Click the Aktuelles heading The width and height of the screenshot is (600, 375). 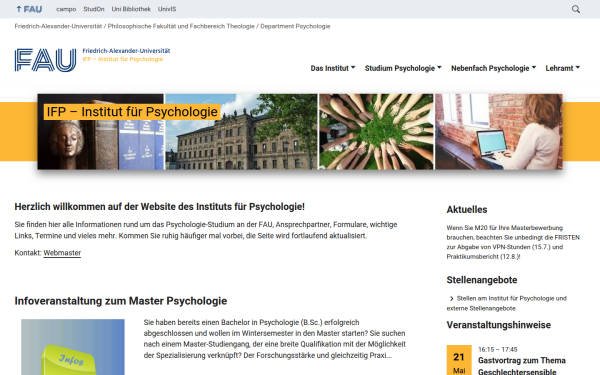[467, 210]
